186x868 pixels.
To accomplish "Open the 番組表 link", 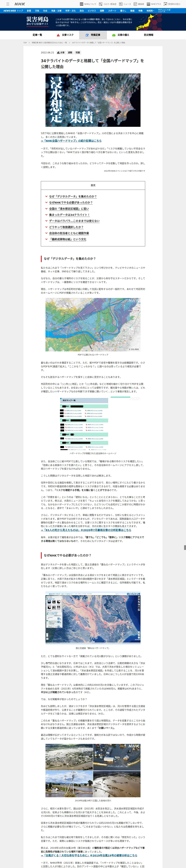I will (139, 4).
